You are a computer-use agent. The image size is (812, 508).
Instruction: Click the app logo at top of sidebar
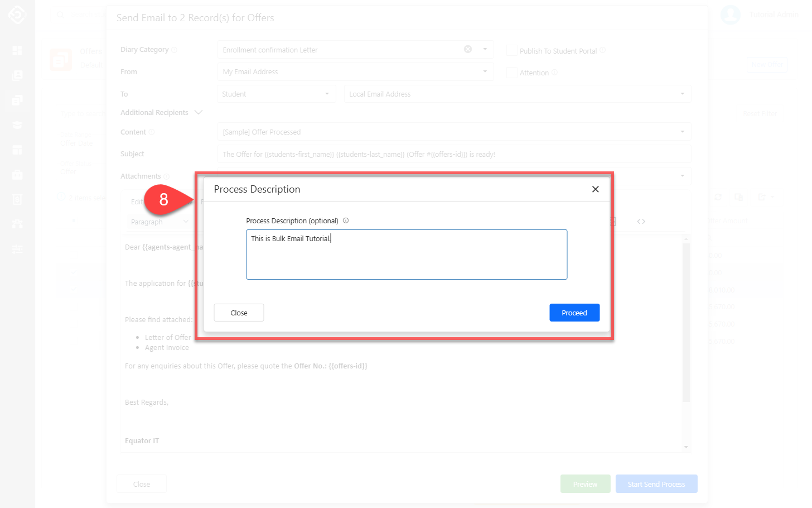(17, 15)
